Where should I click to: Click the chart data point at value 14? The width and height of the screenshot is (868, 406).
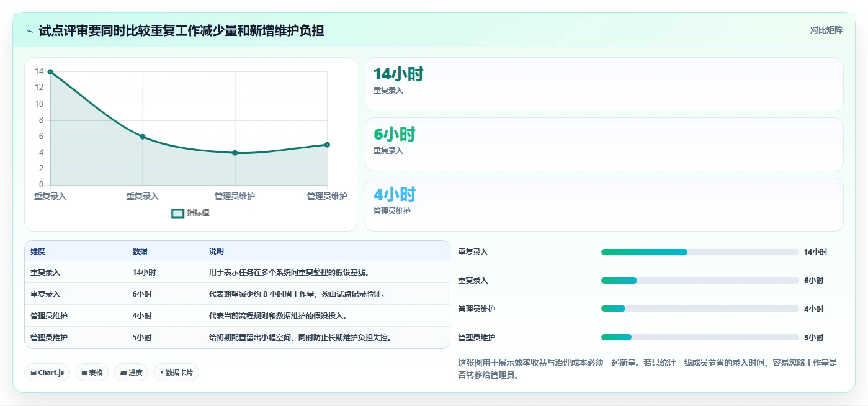click(50, 72)
